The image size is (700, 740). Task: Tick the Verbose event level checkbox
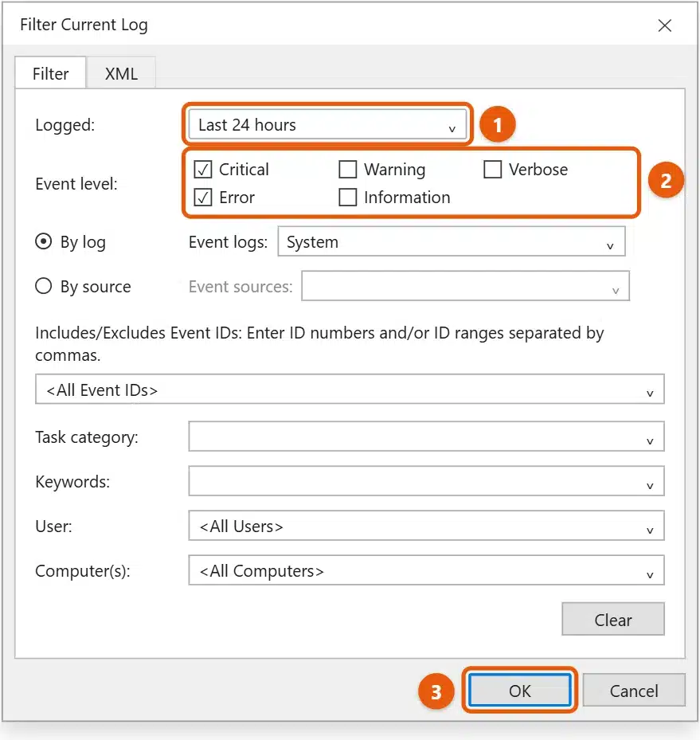492,170
